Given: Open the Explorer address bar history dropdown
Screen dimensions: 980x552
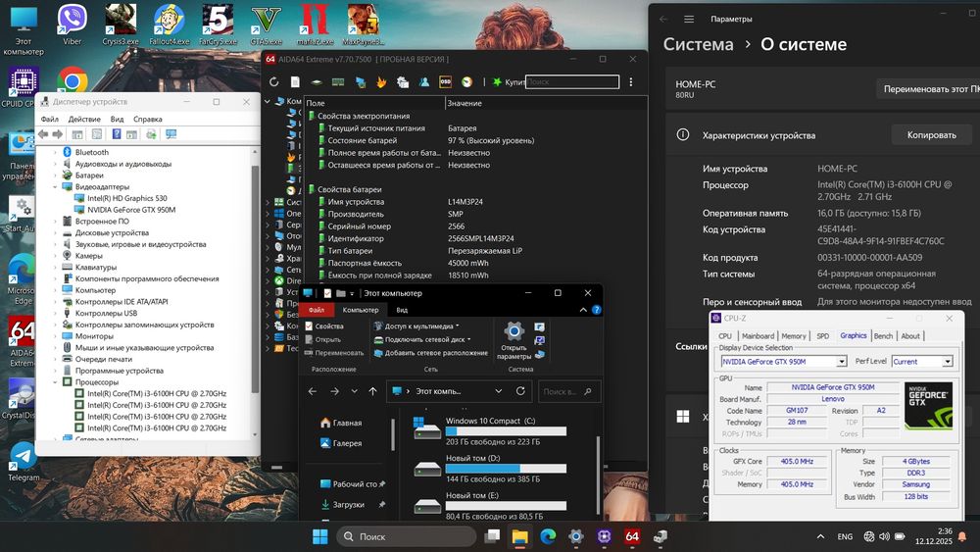Looking at the screenshot, I should tap(498, 391).
